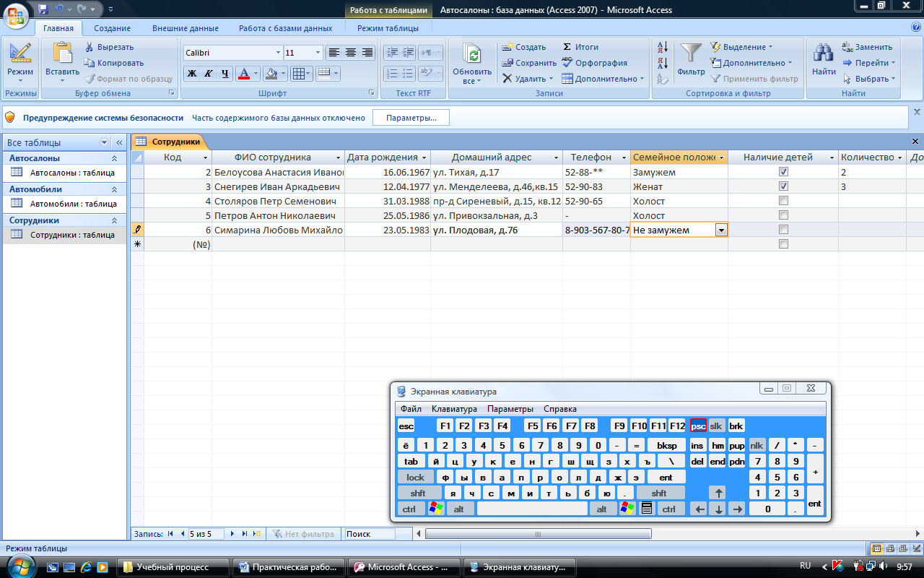
Task: Go to new record navigation icon
Action: tap(256, 534)
